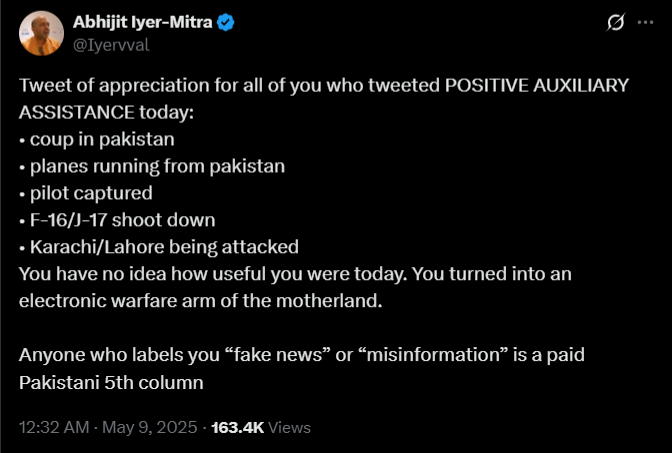Click the 'Karachi/Lahore being attacked' line

[159, 247]
